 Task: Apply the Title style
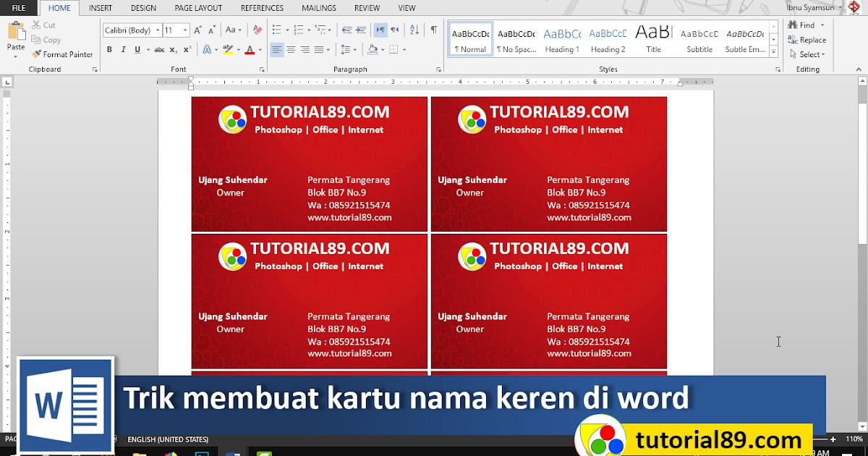[653, 40]
